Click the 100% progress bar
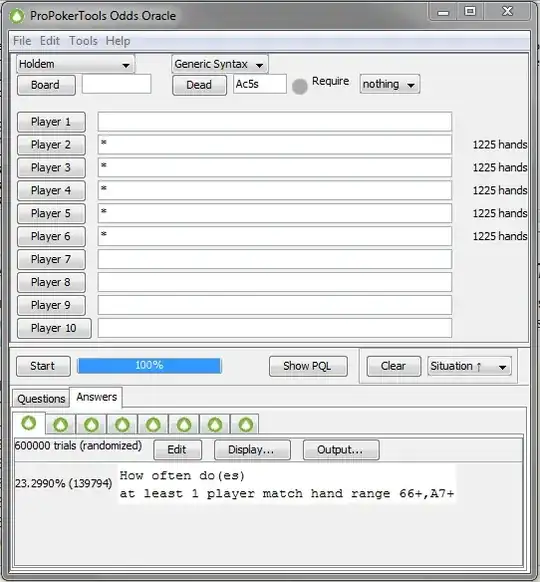 click(x=149, y=366)
